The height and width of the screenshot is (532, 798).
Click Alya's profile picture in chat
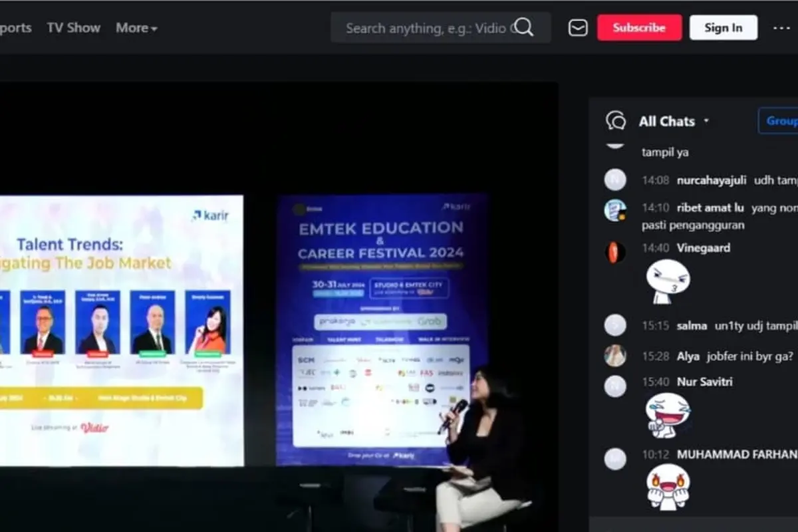[615, 356]
